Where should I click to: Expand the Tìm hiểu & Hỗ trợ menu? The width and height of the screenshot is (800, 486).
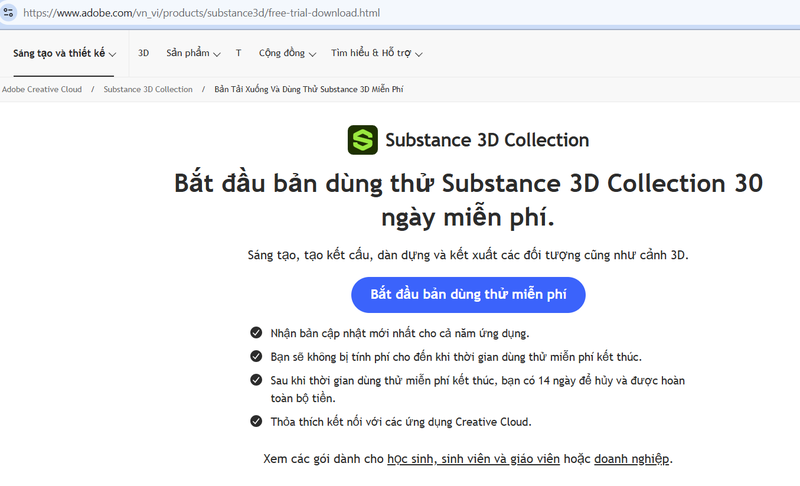coord(377,53)
